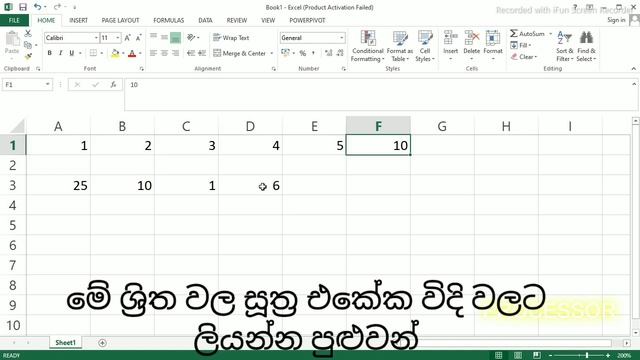Switch to the FORMULAS tab
This screenshot has width=640, height=360.
(169, 20)
